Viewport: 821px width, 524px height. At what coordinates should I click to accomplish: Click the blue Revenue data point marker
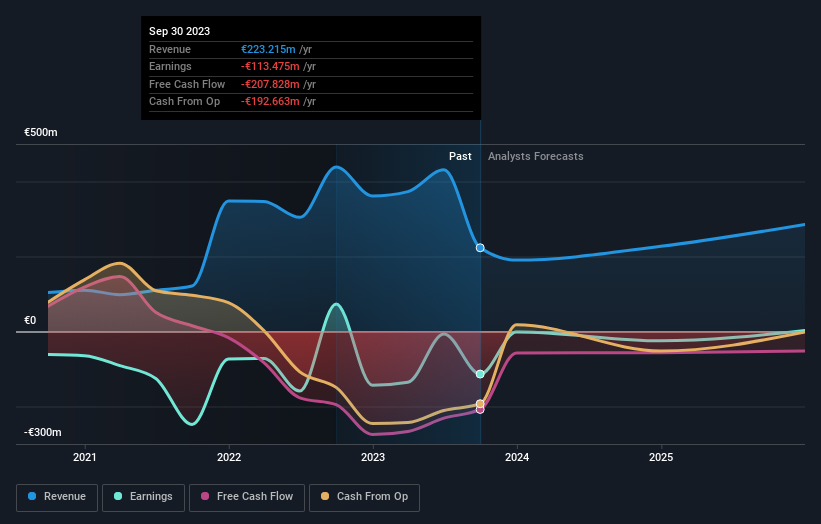pos(480,248)
